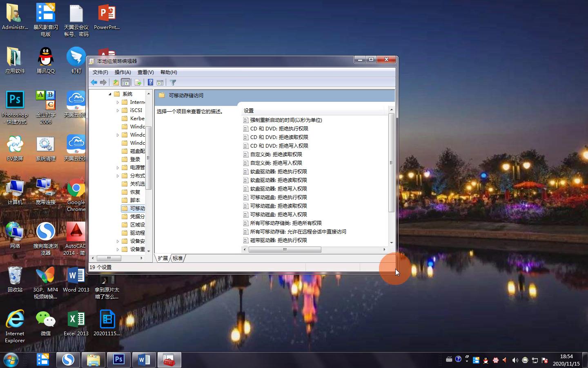Open the 文件(F) menu

pyautogui.click(x=100, y=72)
